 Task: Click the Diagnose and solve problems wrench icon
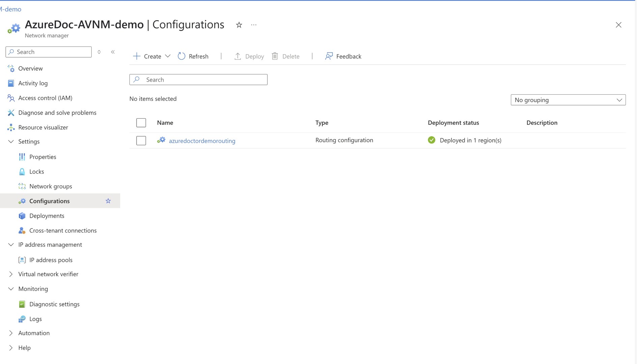(x=11, y=113)
